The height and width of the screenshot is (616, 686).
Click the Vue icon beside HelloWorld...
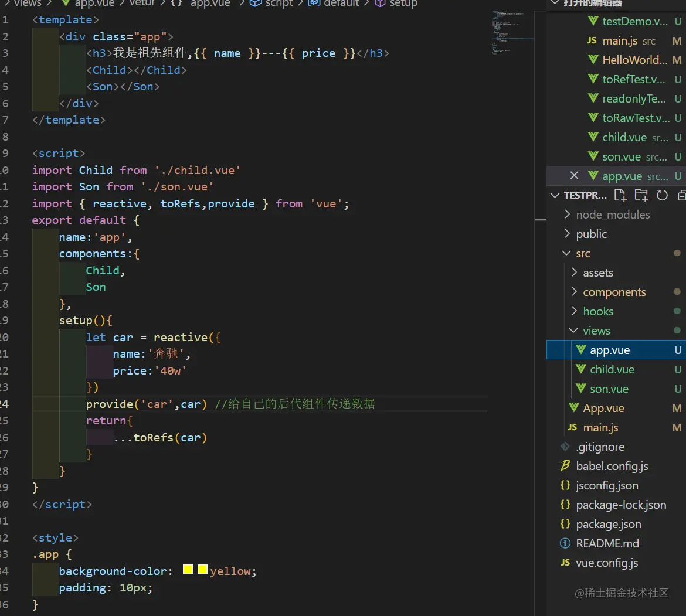click(593, 59)
